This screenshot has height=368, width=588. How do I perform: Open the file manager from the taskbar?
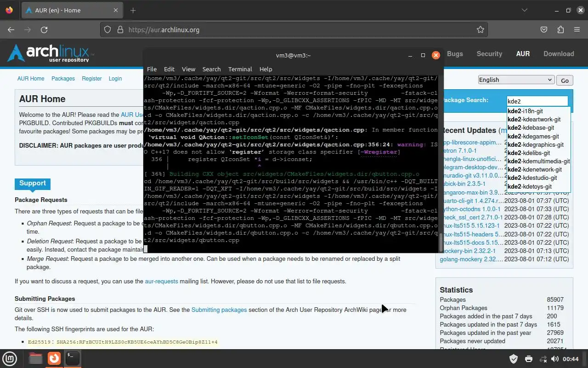(x=35, y=358)
